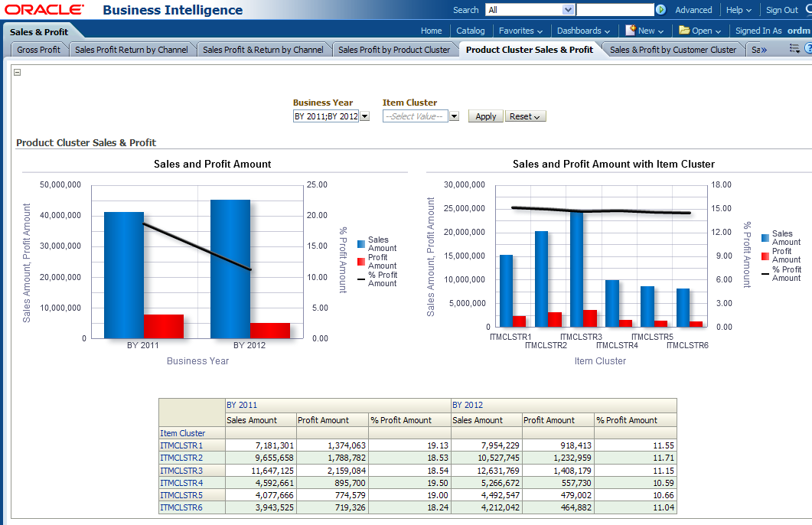The height and width of the screenshot is (525, 812).
Task: Switch to the Gross Profit tab
Action: coord(38,50)
